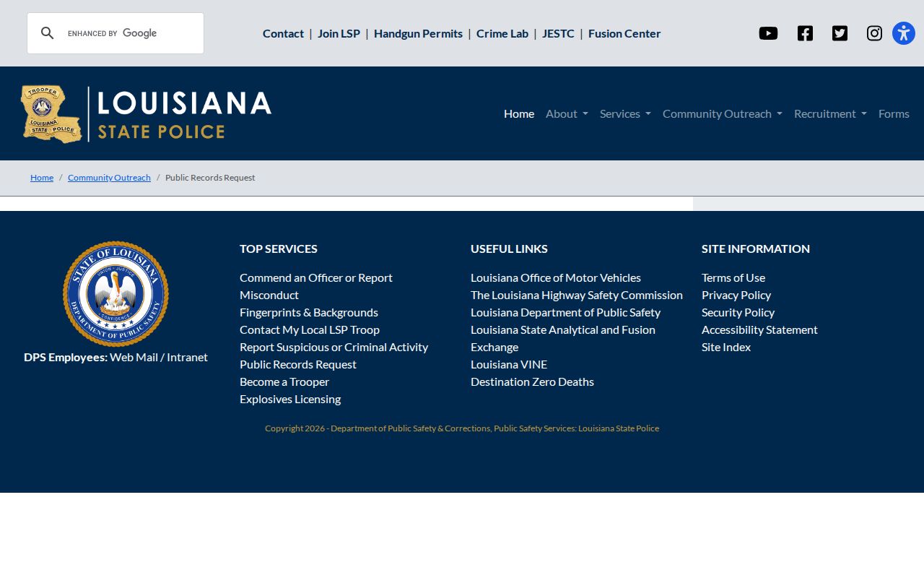Open the Twitter social icon
924x578 pixels.
[840, 33]
